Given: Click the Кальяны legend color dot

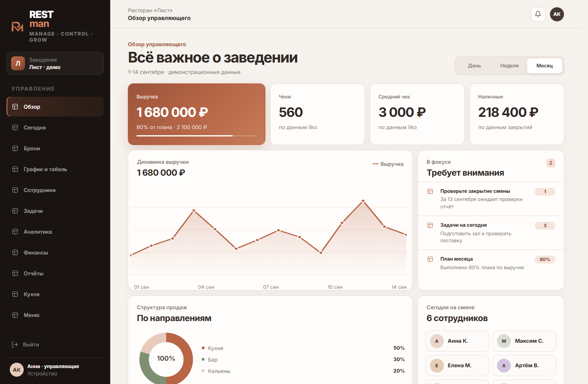Looking at the screenshot, I should click(203, 371).
